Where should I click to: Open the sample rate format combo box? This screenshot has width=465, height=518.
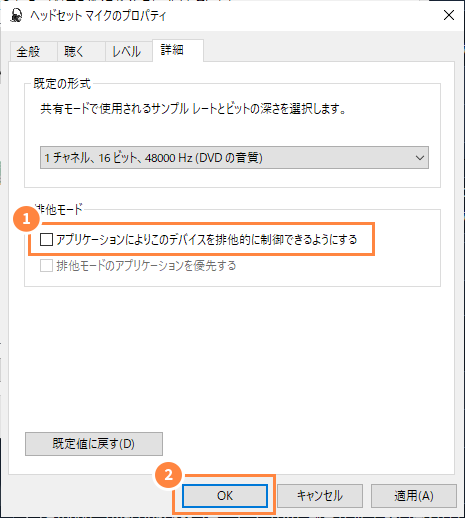tap(234, 157)
